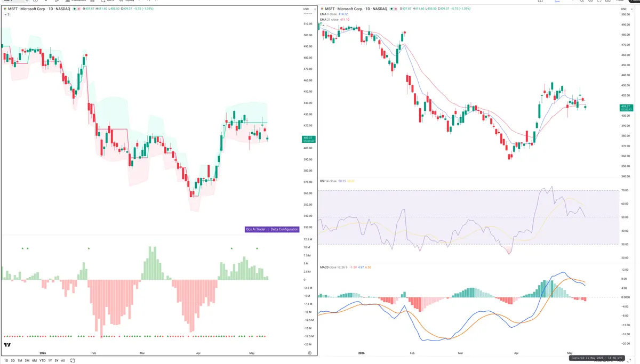
Task: Select the All time range
Action: [x=63, y=360]
